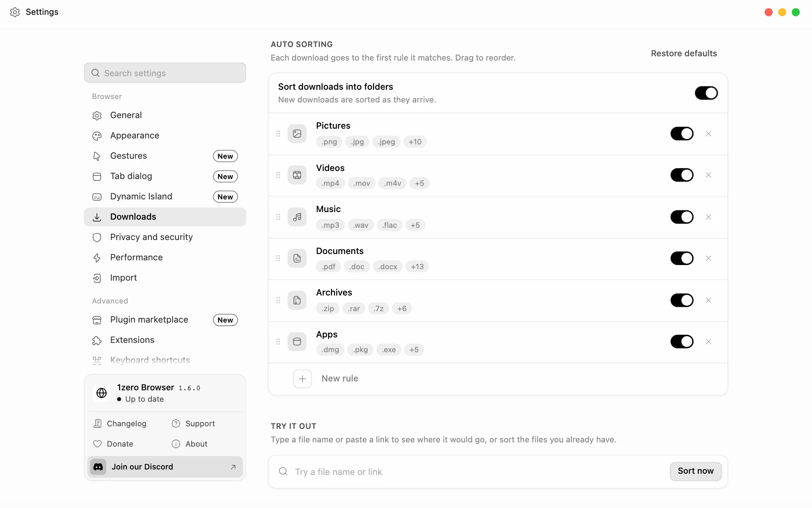The width and height of the screenshot is (812, 508).
Task: Turn off the Music rule toggle
Action: (682, 217)
